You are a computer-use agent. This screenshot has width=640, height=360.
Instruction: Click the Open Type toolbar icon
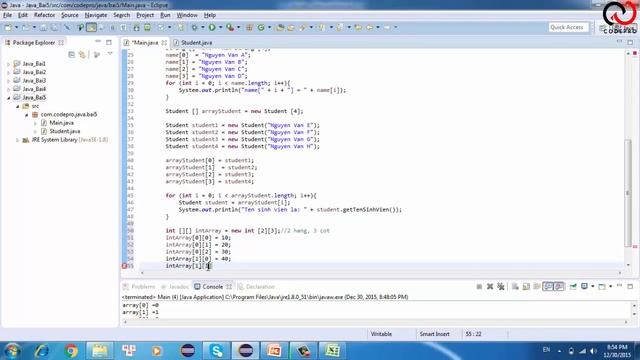[280, 27]
